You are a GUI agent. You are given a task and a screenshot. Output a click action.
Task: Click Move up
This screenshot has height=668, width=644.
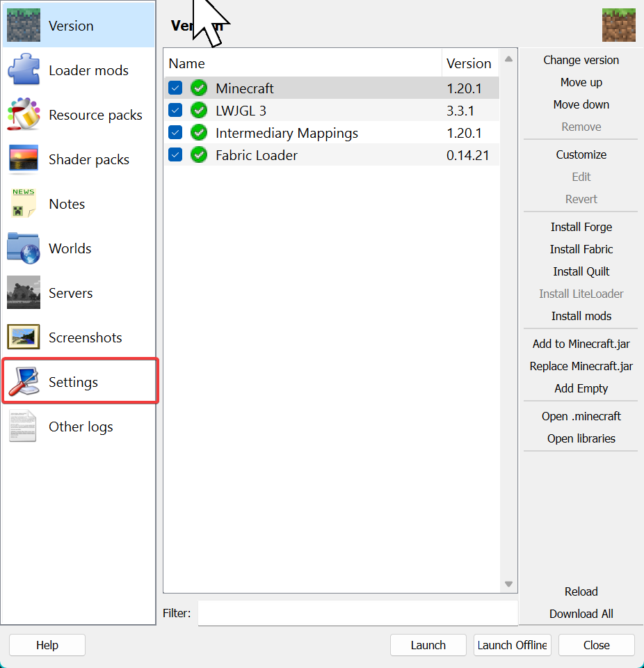[x=581, y=82]
